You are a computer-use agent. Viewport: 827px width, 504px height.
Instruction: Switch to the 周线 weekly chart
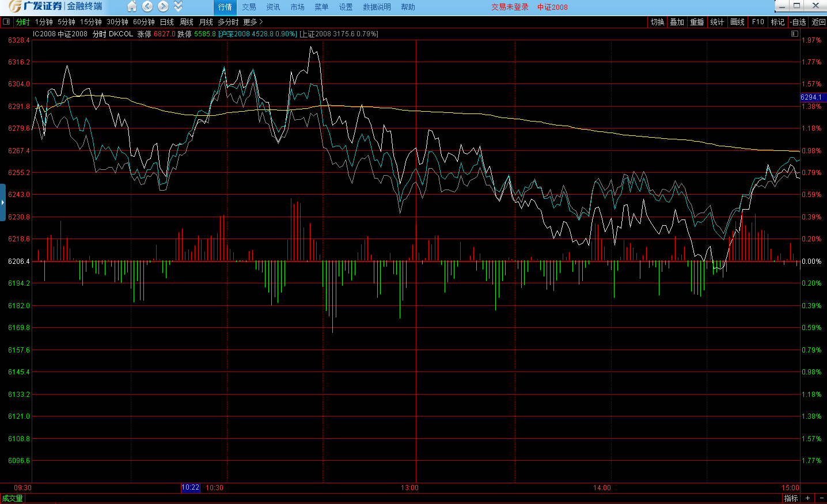click(x=187, y=22)
